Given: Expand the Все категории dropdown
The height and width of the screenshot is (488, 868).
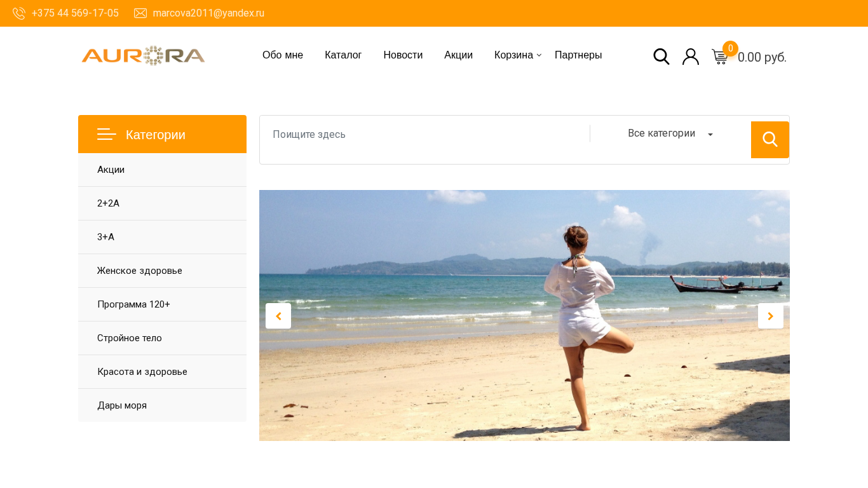Looking at the screenshot, I should [670, 133].
